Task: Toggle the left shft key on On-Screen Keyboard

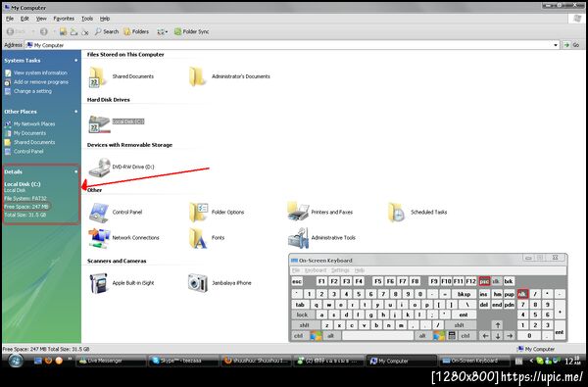Action: coord(305,325)
